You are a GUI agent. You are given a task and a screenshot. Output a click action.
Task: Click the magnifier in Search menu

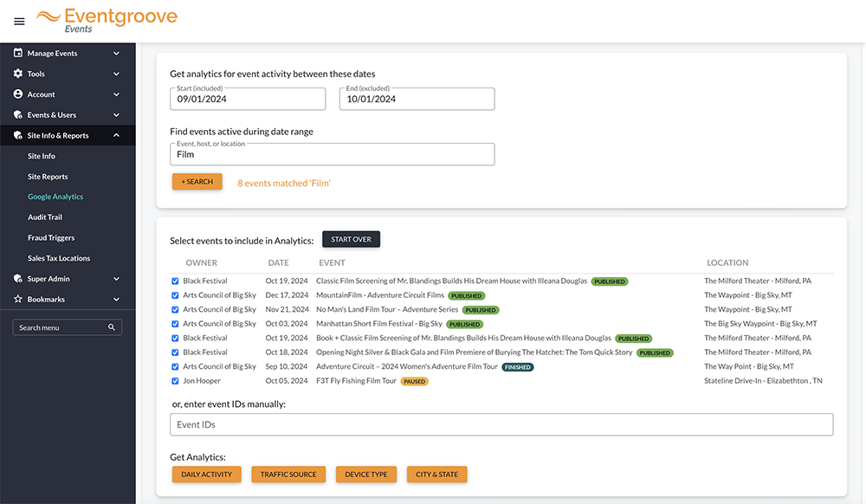pos(112,327)
